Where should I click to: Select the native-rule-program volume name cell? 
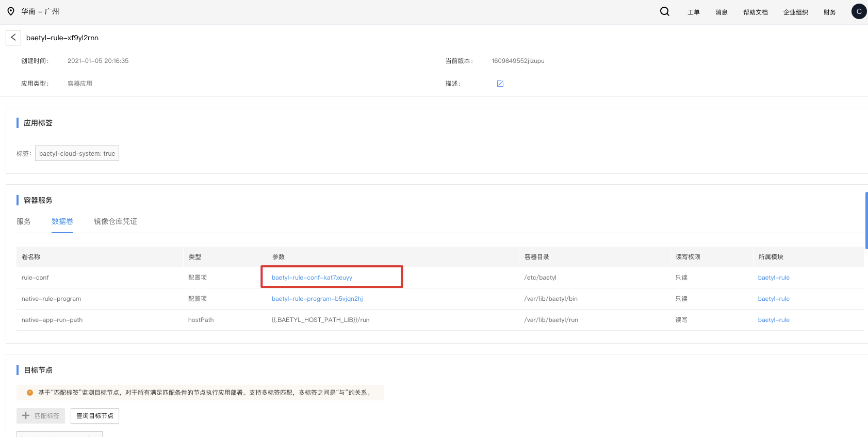click(x=51, y=299)
